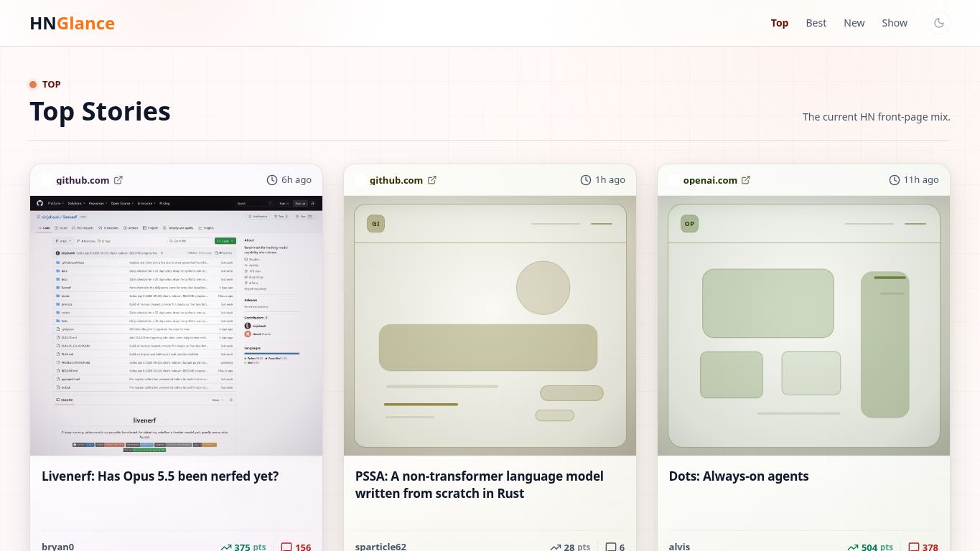The height and width of the screenshot is (551, 980).
Task: Click the 11h ago timestamp
Action: pyautogui.click(x=921, y=180)
